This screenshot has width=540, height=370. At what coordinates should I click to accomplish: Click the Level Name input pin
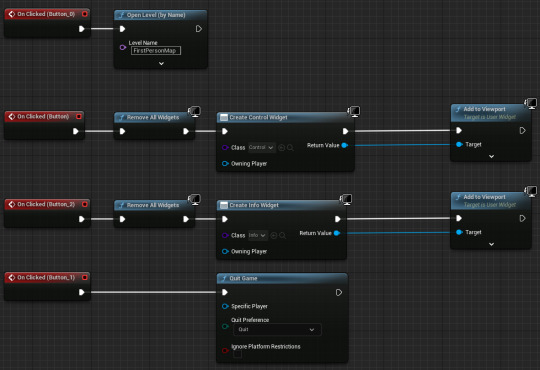(x=123, y=47)
